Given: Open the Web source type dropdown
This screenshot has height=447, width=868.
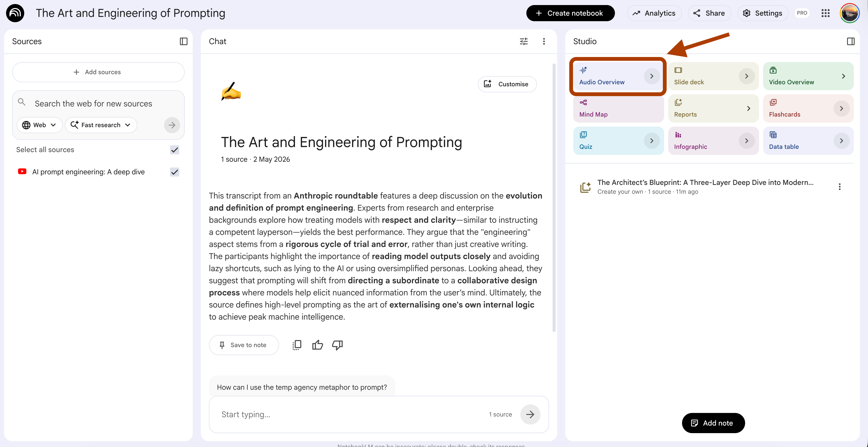Looking at the screenshot, I should [39, 125].
